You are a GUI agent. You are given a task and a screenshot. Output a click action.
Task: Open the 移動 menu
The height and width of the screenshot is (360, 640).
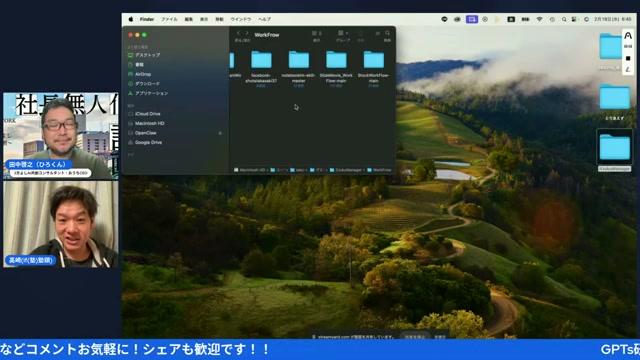pos(219,19)
